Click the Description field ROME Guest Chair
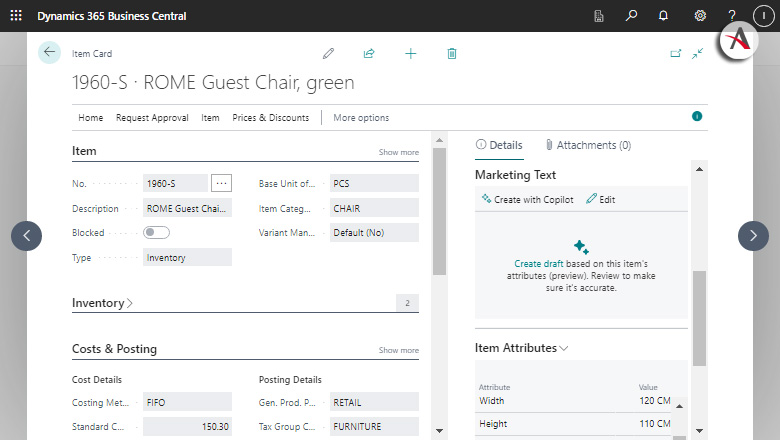The width and height of the screenshot is (780, 440). tap(187, 208)
